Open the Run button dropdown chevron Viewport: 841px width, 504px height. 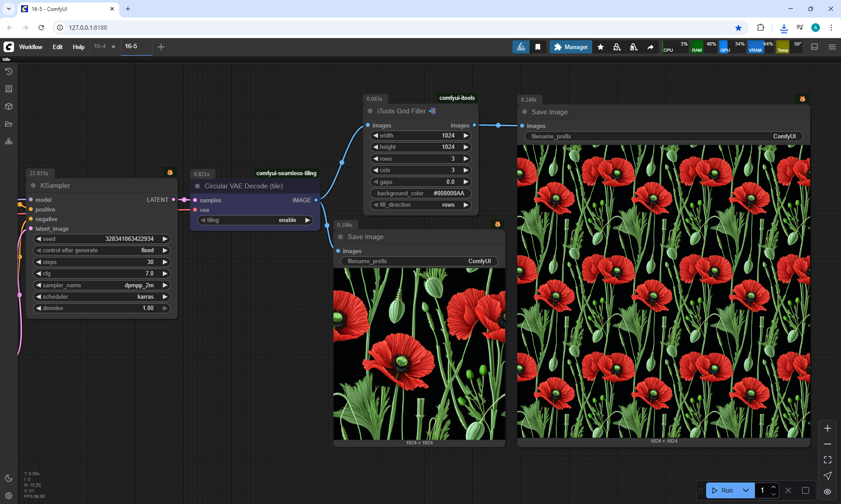(746, 490)
